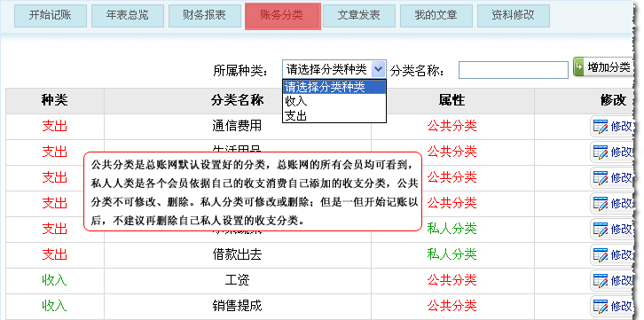Select 公共分类 in the 通信费用 row
This screenshot has width=644, height=320.
click(x=452, y=127)
